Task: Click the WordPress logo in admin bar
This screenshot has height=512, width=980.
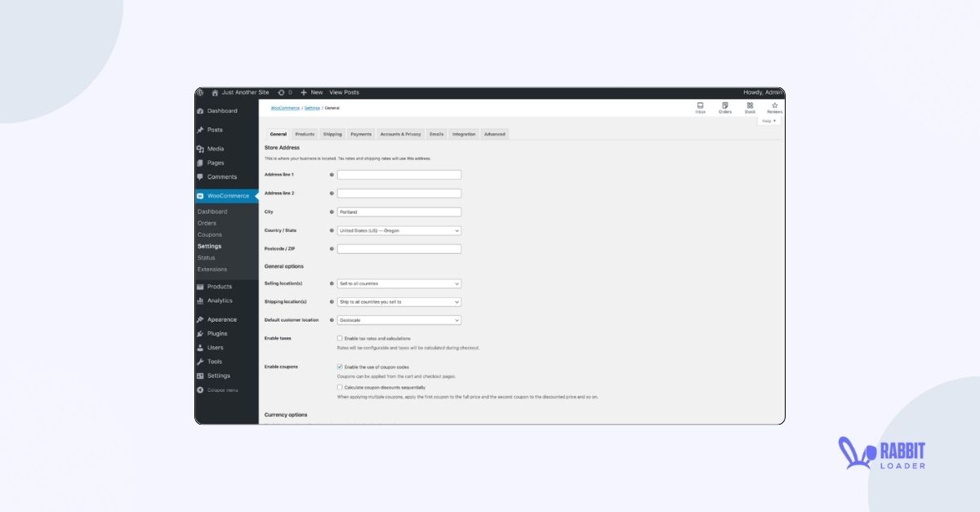Action: tap(200, 92)
